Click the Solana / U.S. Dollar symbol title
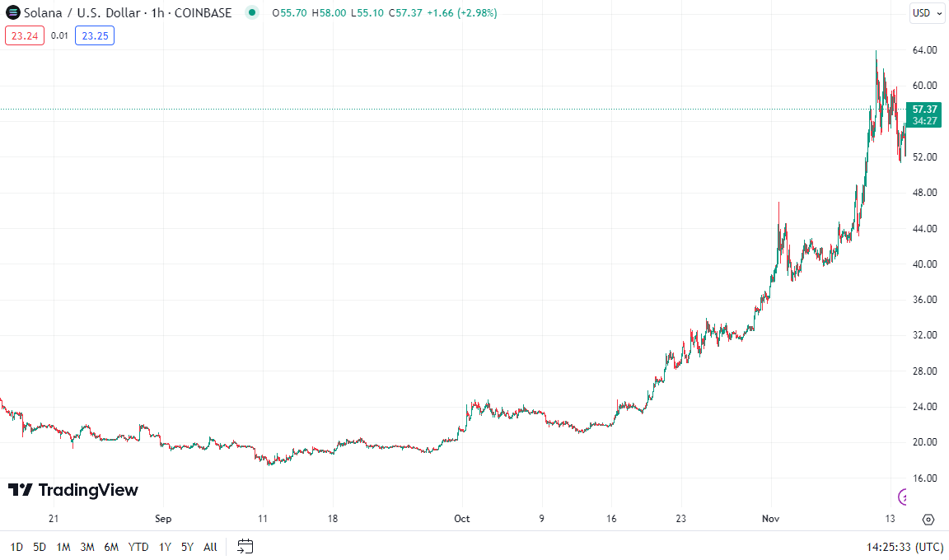Screen dimensions: 949x560 pos(82,12)
